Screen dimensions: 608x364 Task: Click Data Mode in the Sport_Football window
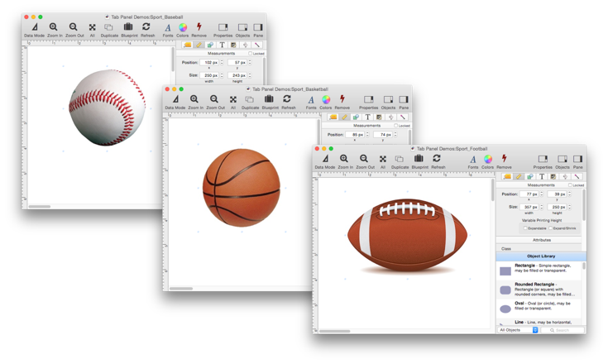[325, 161]
